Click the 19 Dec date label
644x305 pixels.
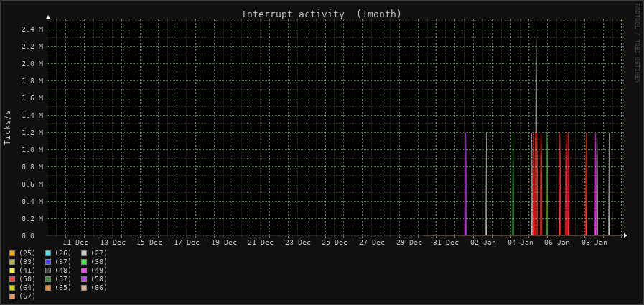coord(223,243)
